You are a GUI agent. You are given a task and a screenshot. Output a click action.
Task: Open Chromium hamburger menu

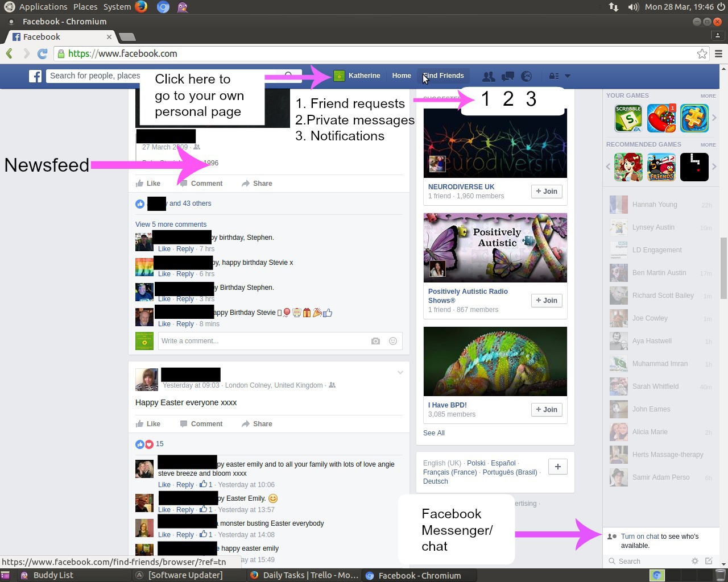718,53
